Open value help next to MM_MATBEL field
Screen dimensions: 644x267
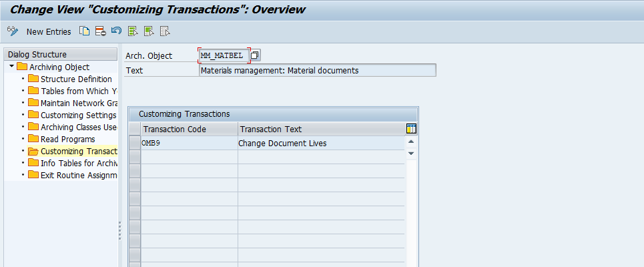[x=255, y=55]
